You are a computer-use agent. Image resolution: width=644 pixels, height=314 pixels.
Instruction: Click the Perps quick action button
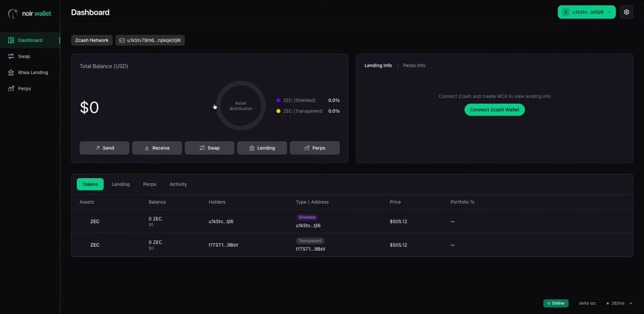[x=315, y=148]
